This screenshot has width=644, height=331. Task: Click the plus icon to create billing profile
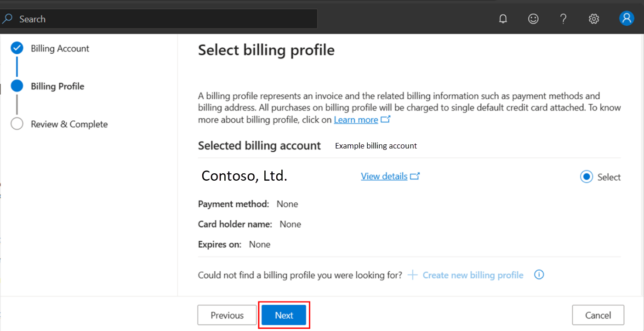[x=413, y=275]
